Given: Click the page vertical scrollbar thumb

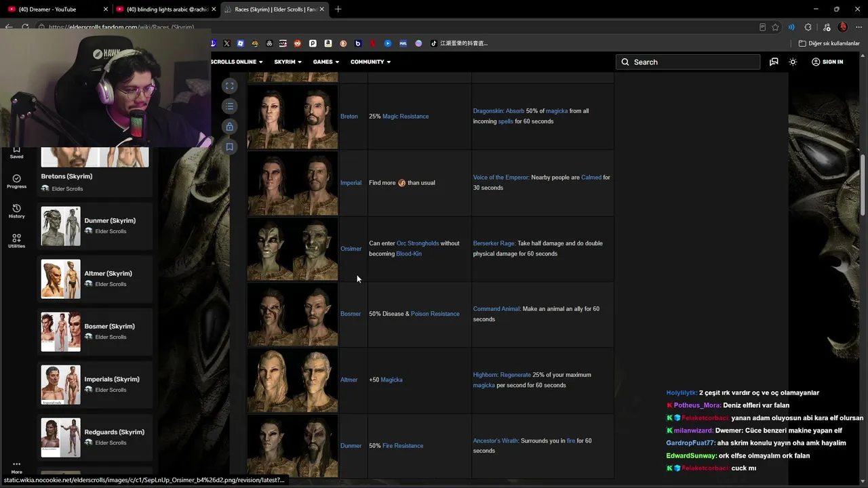Looking at the screenshot, I should [863, 185].
